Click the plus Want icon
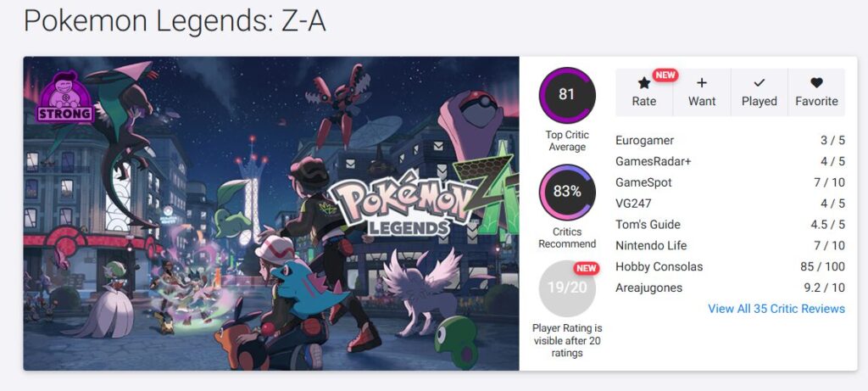Viewport: 868px width, 391px height. 701,83
